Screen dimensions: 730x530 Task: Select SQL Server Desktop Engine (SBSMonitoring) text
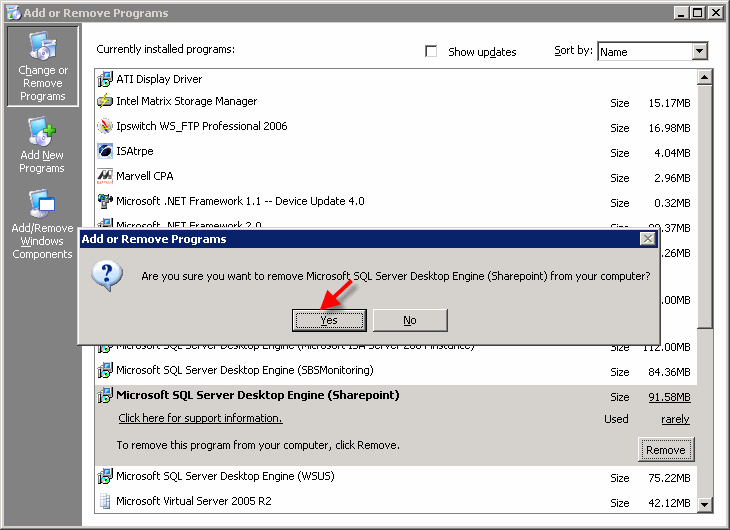point(245,370)
